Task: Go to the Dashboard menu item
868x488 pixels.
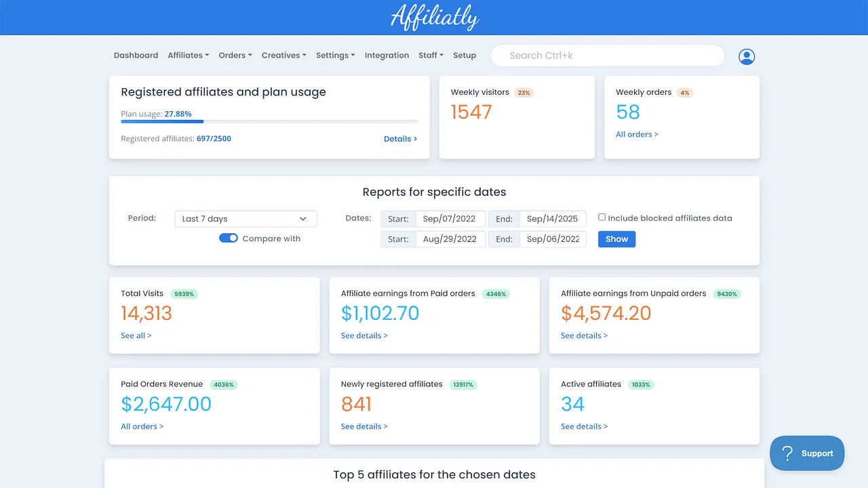Action: tap(136, 56)
